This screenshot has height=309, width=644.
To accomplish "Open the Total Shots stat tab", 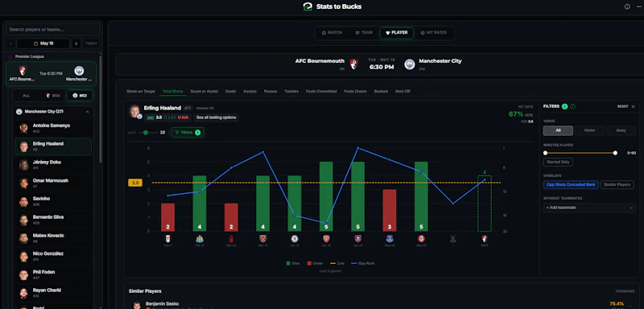I will tap(173, 91).
